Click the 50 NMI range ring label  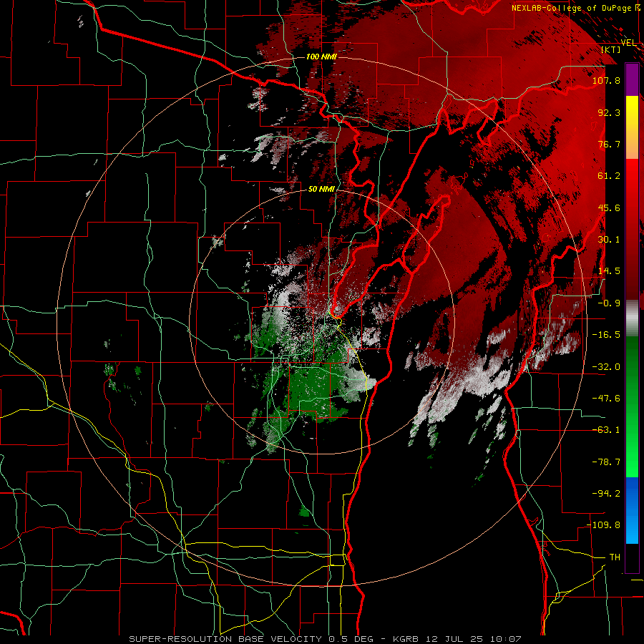321,190
